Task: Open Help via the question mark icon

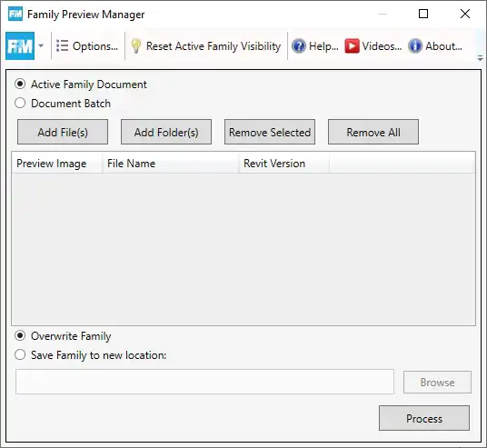Action: [299, 46]
